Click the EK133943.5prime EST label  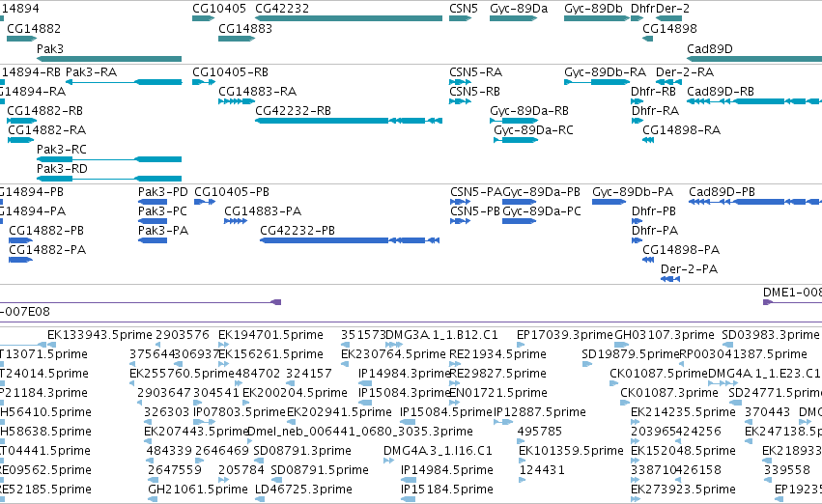(x=99, y=335)
